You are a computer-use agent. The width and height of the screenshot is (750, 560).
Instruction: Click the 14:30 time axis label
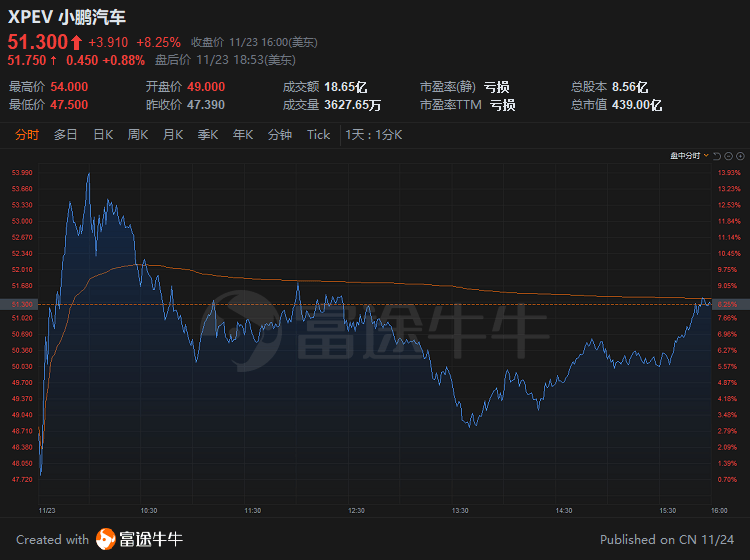[x=564, y=510]
